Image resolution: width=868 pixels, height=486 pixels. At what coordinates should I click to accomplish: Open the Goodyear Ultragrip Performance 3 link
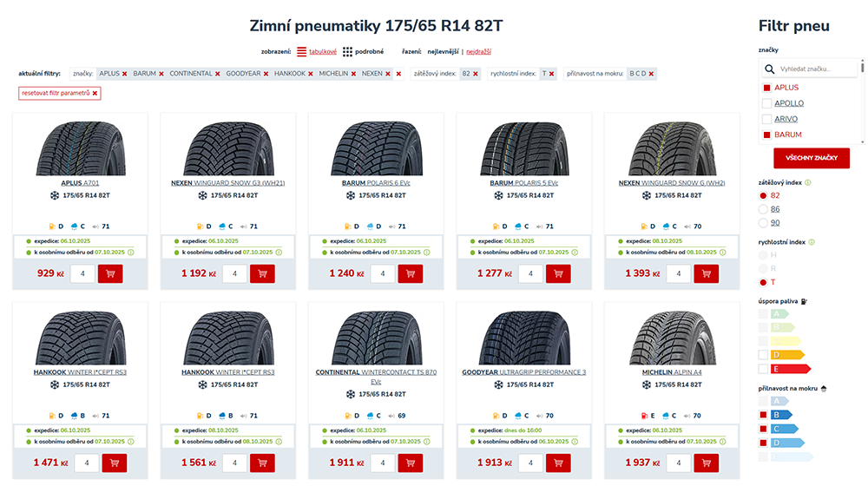(523, 372)
